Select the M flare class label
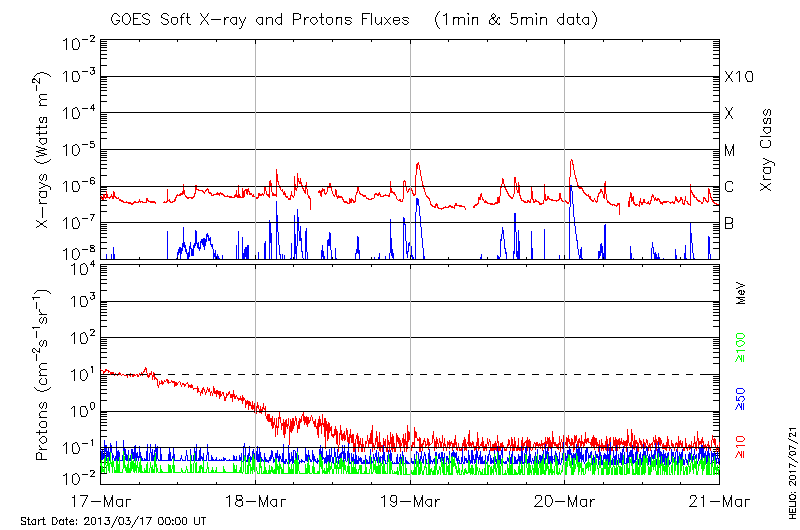Image resolution: width=800 pixels, height=530 pixels. tap(730, 151)
